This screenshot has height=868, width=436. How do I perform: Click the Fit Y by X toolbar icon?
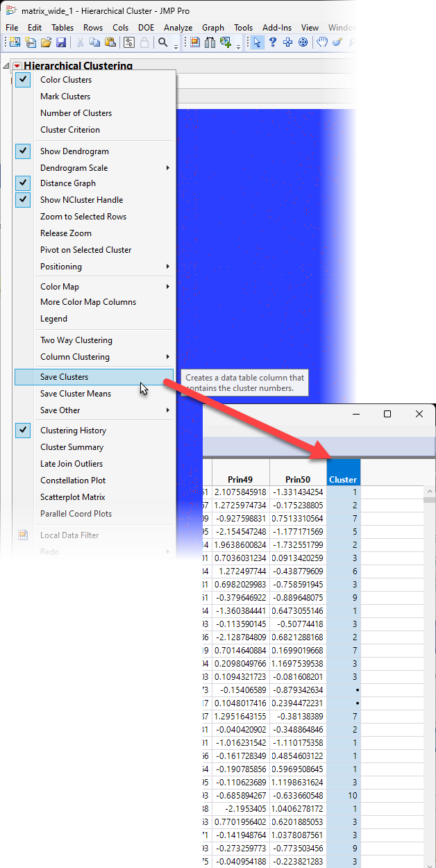point(210,42)
